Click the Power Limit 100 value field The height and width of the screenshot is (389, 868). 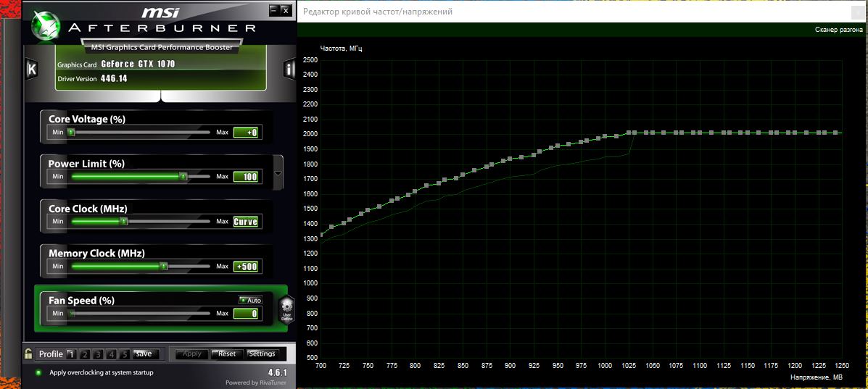pyautogui.click(x=246, y=177)
